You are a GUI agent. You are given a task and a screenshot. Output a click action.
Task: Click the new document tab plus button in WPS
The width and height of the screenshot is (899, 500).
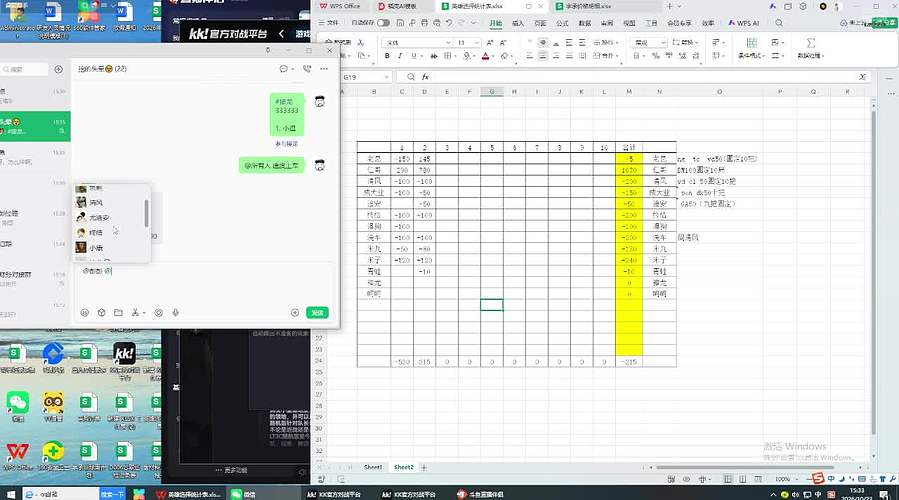coord(669,6)
